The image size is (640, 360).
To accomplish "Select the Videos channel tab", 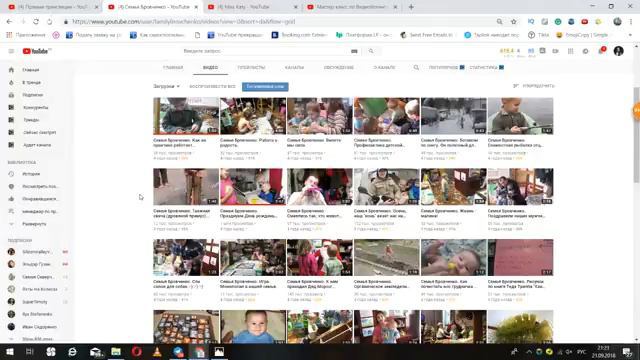I will pos(210,67).
